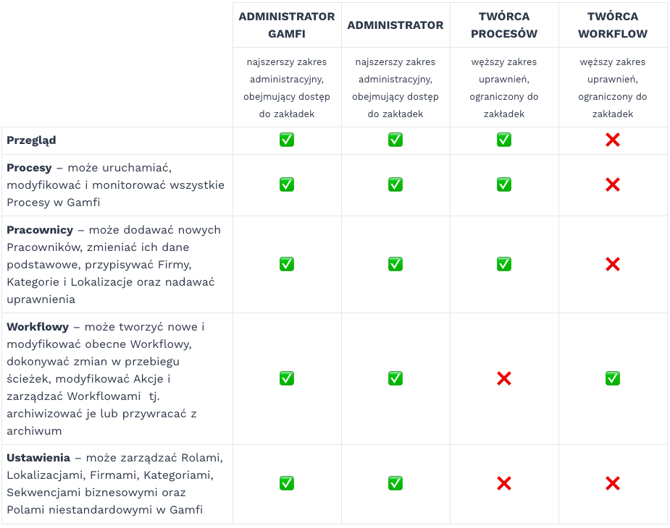This screenshot has width=670, height=528.
Task: Click green checkmark for Workflowy under Twórca Workflow
Action: pos(613,378)
